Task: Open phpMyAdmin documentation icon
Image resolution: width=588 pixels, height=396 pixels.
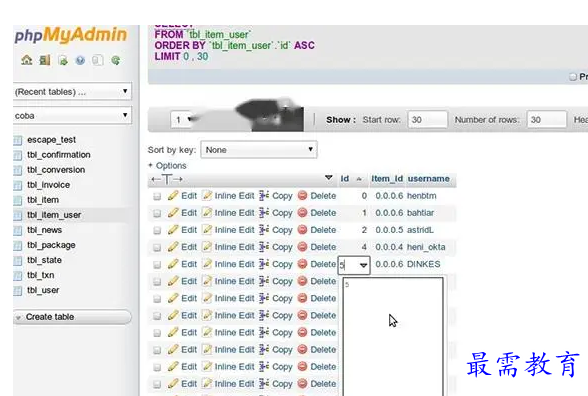Action: click(80, 60)
